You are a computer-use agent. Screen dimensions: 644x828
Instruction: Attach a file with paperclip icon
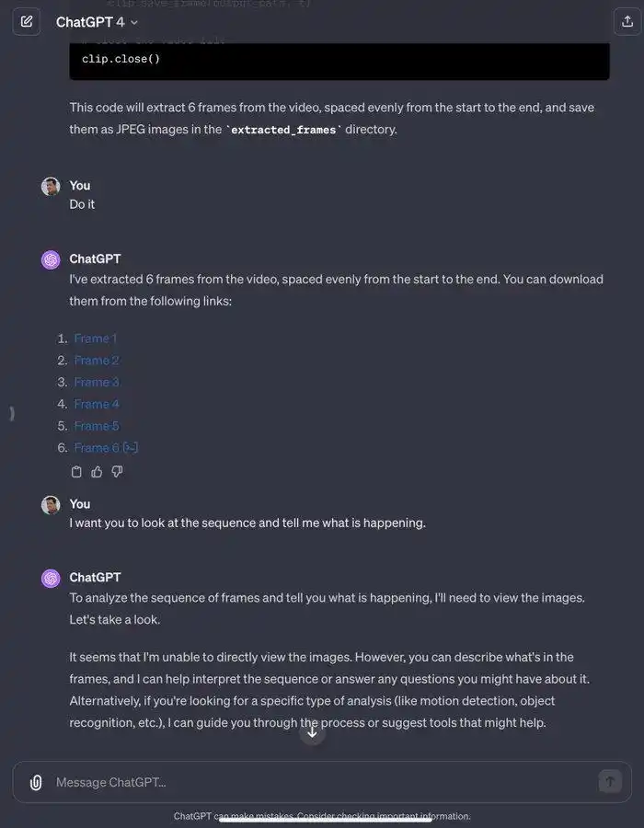36,782
